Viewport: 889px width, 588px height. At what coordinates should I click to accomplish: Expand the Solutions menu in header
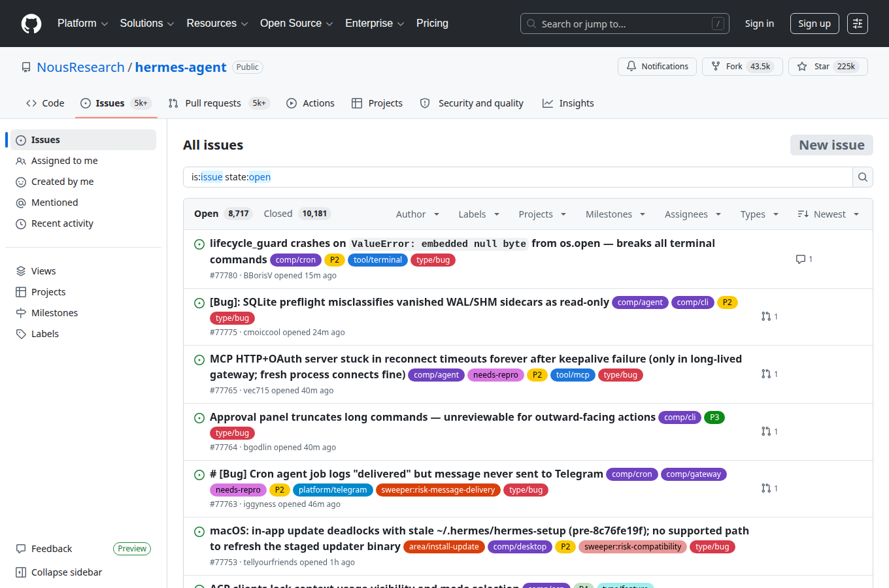point(147,24)
